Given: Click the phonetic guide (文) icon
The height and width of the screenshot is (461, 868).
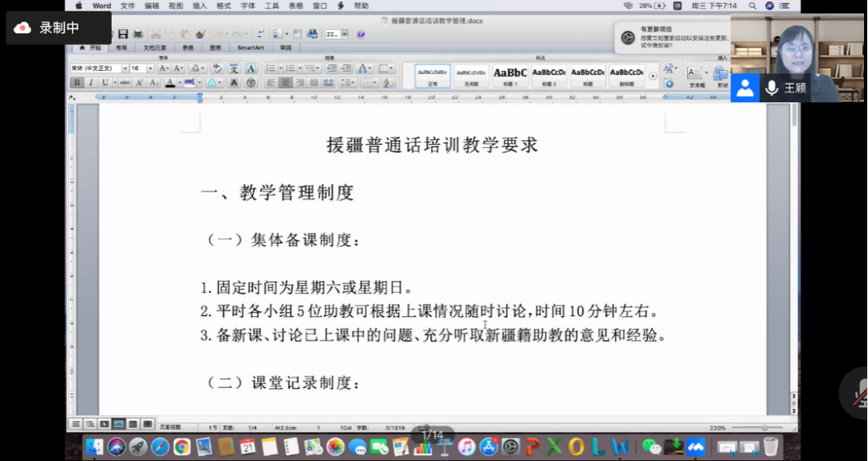Looking at the screenshot, I should tap(234, 68).
